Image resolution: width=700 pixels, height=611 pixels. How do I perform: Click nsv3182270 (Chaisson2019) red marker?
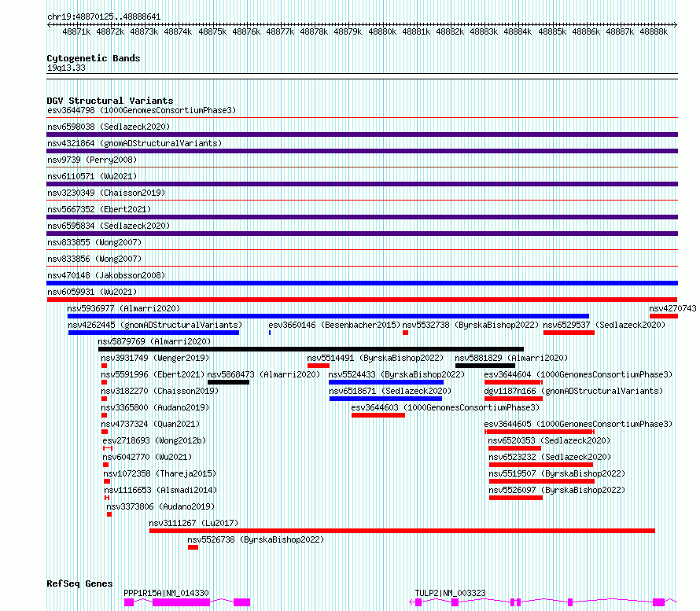coord(104,399)
